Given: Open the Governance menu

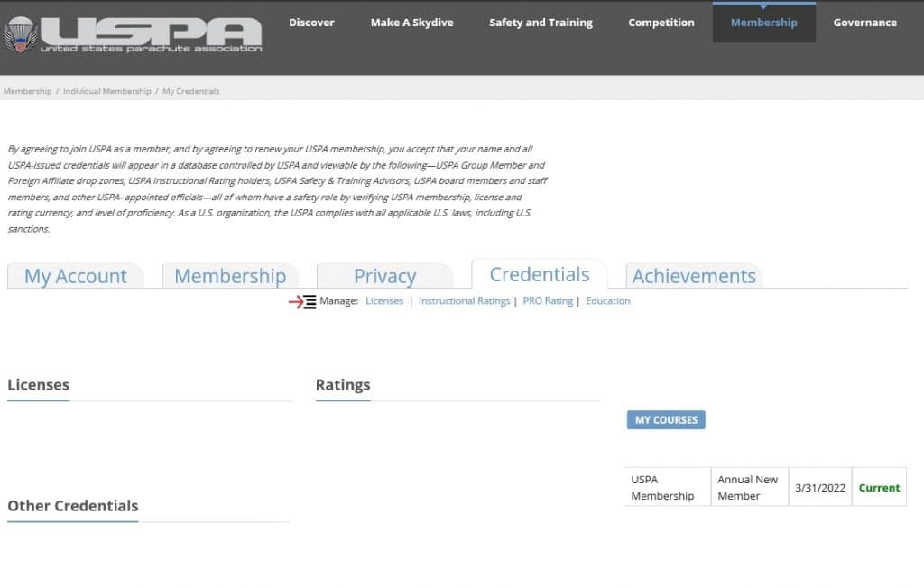Looking at the screenshot, I should click(865, 23).
